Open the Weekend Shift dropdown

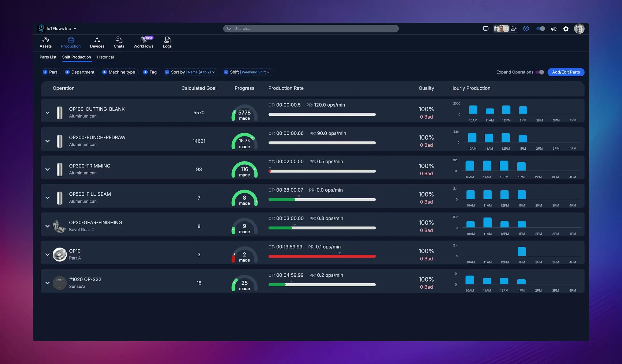[255, 72]
